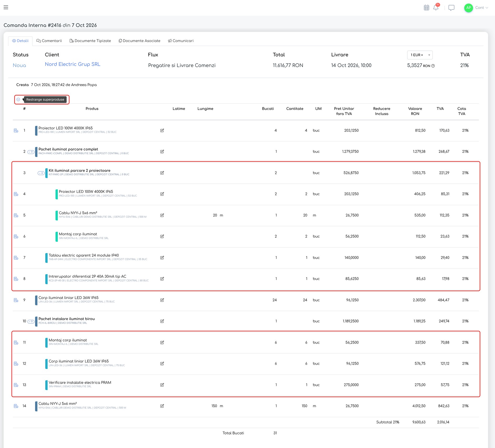Click the Noua status link
Screen dimensions: 495x448
click(x=19, y=65)
